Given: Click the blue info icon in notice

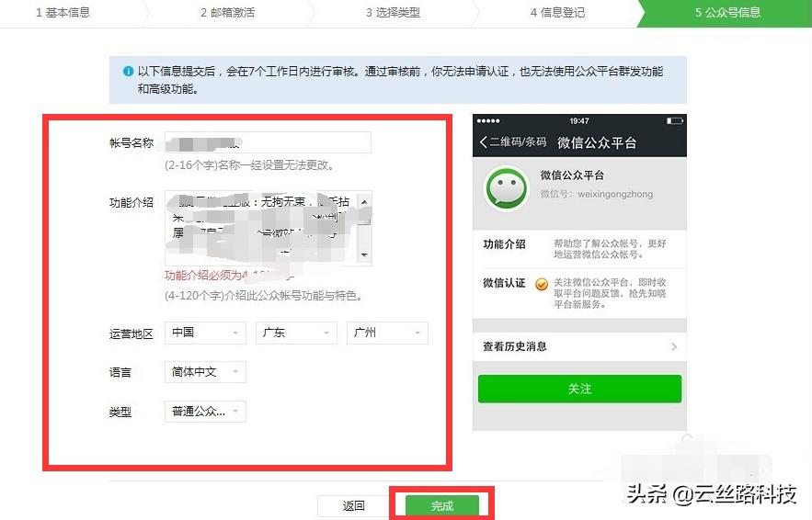Looking at the screenshot, I should (128, 72).
